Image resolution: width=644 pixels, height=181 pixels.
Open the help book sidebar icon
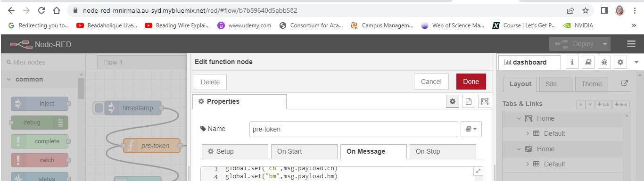click(588, 62)
